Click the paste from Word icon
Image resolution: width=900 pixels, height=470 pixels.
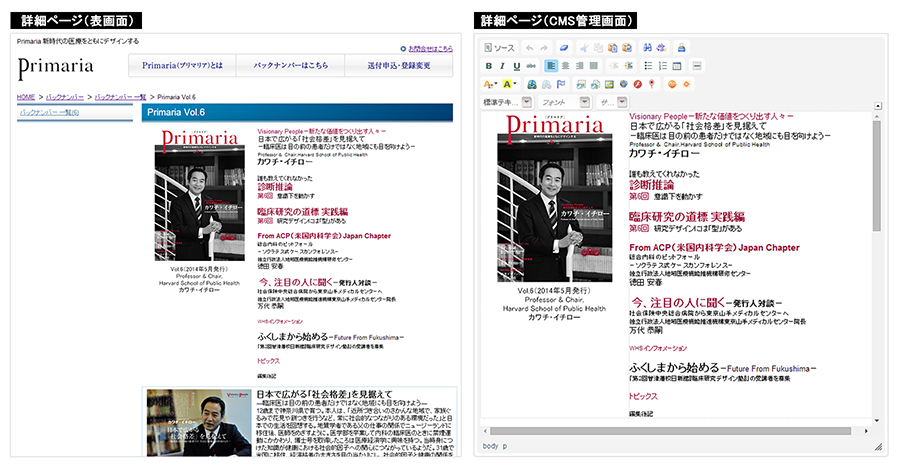click(x=627, y=48)
